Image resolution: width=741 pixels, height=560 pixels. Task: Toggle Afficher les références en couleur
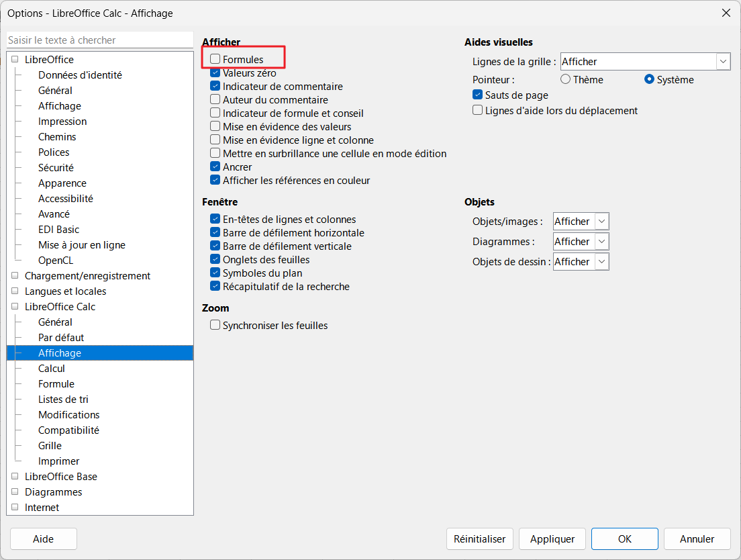pyautogui.click(x=215, y=180)
